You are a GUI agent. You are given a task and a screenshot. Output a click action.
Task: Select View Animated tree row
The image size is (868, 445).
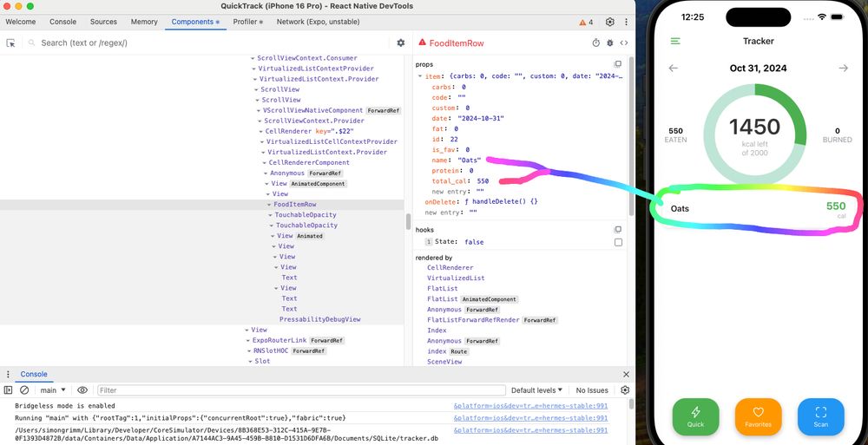pos(202,236)
